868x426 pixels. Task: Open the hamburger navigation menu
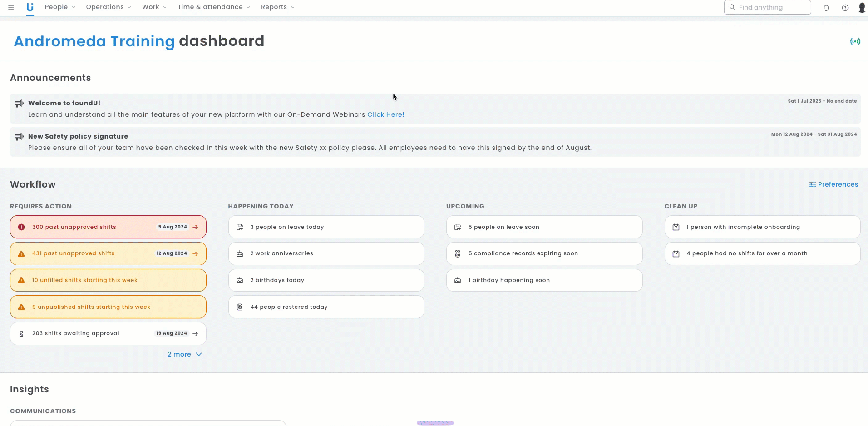point(11,7)
